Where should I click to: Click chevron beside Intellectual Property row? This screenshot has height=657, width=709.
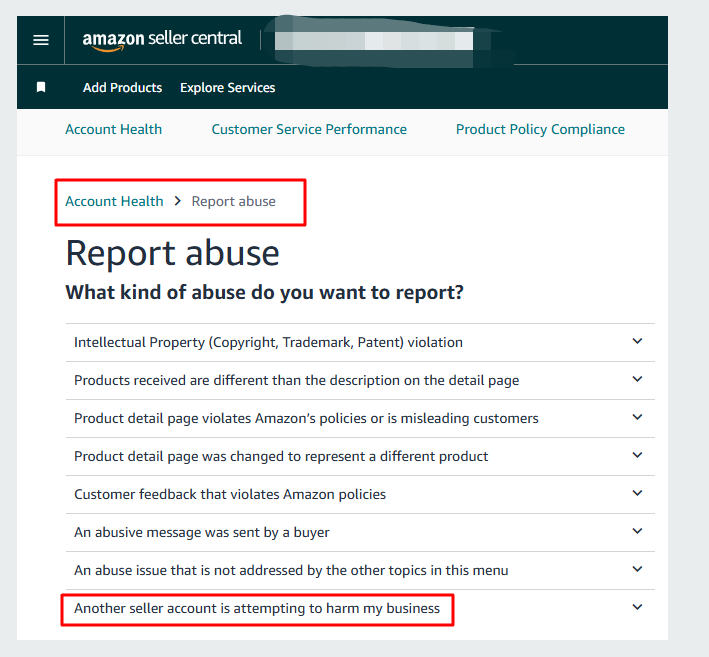tap(638, 342)
